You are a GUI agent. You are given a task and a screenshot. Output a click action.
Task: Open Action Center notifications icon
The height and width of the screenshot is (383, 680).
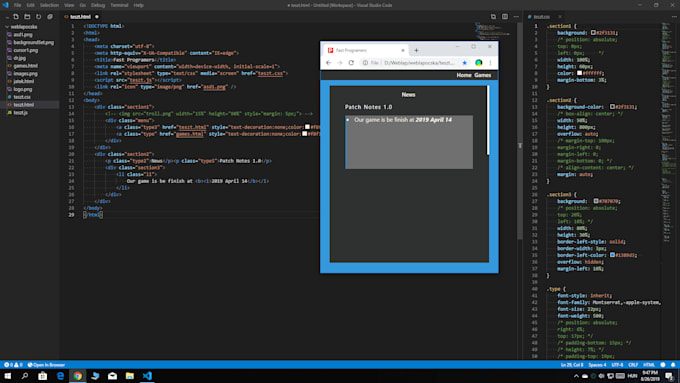coord(670,376)
